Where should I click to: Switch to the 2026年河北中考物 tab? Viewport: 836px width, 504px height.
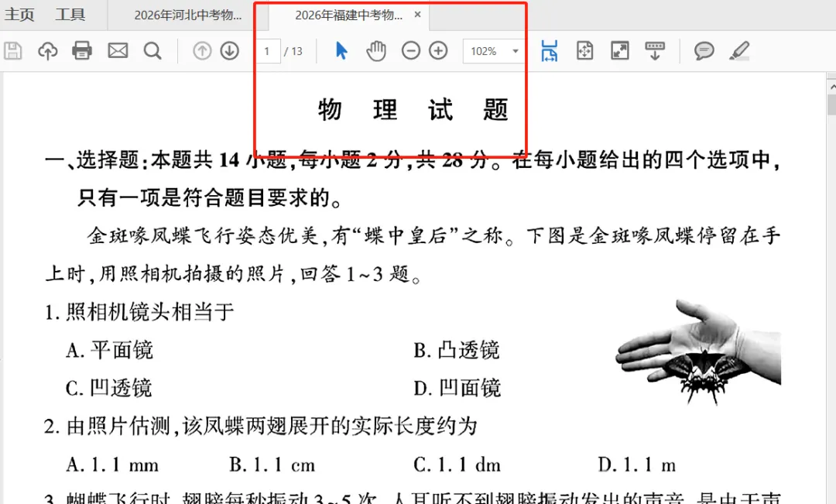[x=187, y=15]
